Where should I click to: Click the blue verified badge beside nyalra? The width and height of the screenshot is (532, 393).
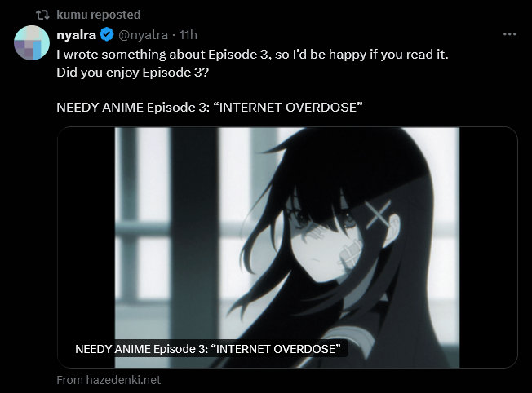[x=107, y=34]
